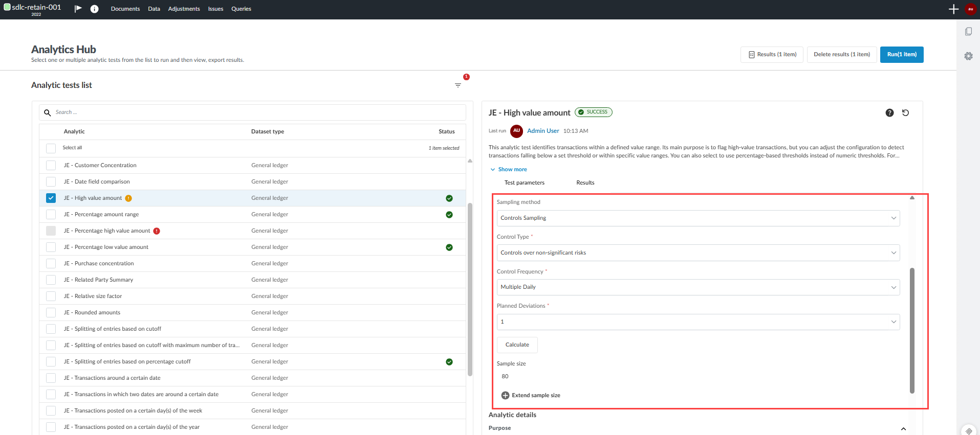Check JE - Percentage low value amount
Image resolution: width=980 pixels, height=435 pixels.
click(51, 247)
